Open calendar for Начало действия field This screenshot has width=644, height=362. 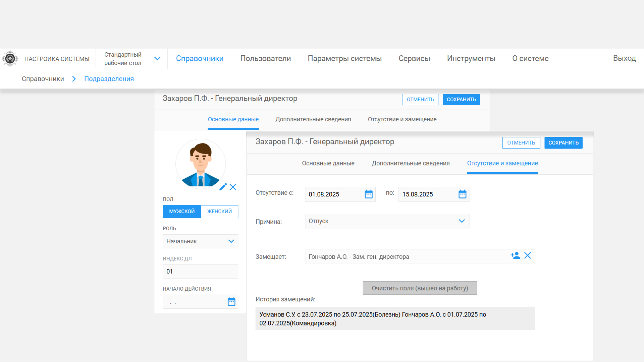tap(231, 302)
